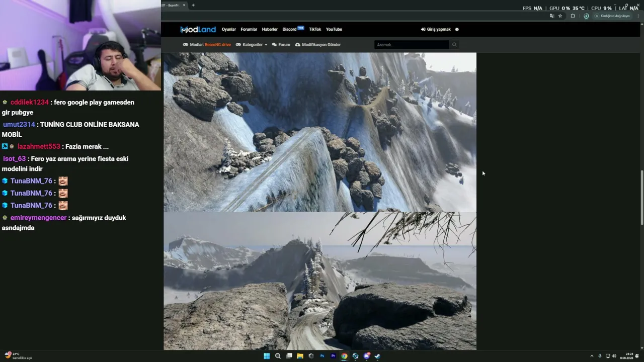Click the search magnifier button
Image resolution: width=644 pixels, height=362 pixels.
pos(454,45)
